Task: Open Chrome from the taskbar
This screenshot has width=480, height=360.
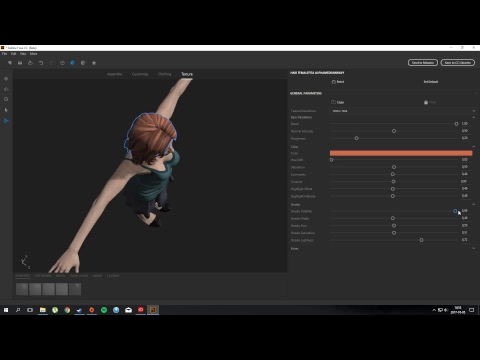Action: [x=67, y=310]
